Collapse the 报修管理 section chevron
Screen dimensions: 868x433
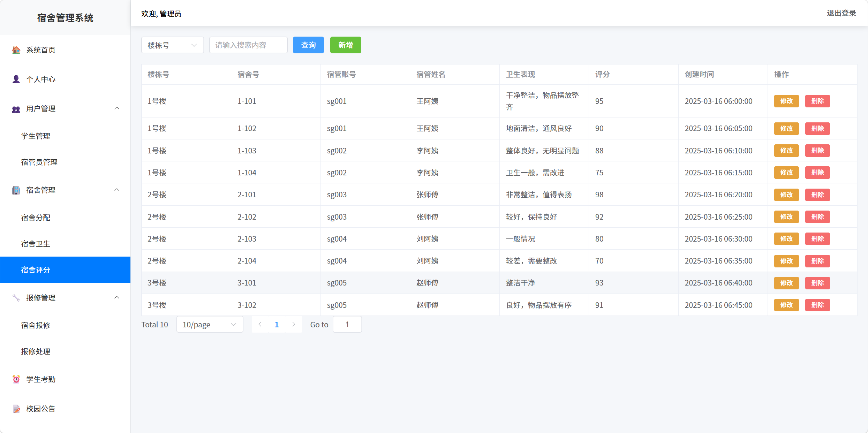point(117,297)
